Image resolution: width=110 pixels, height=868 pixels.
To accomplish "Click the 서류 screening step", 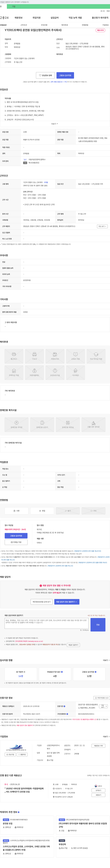I will [16, 511].
